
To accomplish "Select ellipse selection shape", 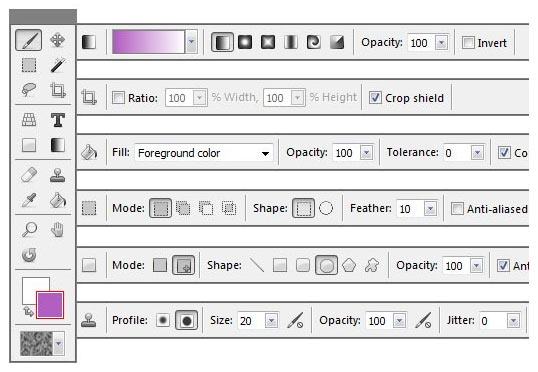I will [326, 208].
